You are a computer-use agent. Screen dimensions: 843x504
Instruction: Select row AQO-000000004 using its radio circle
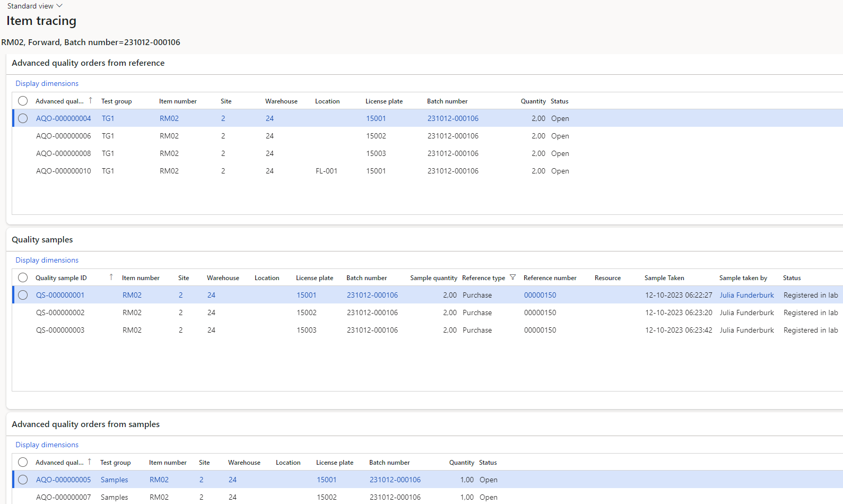click(23, 118)
